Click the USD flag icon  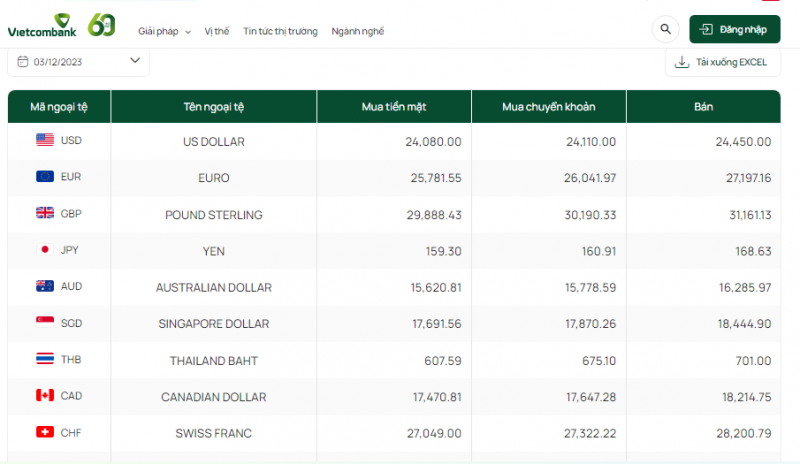45,140
